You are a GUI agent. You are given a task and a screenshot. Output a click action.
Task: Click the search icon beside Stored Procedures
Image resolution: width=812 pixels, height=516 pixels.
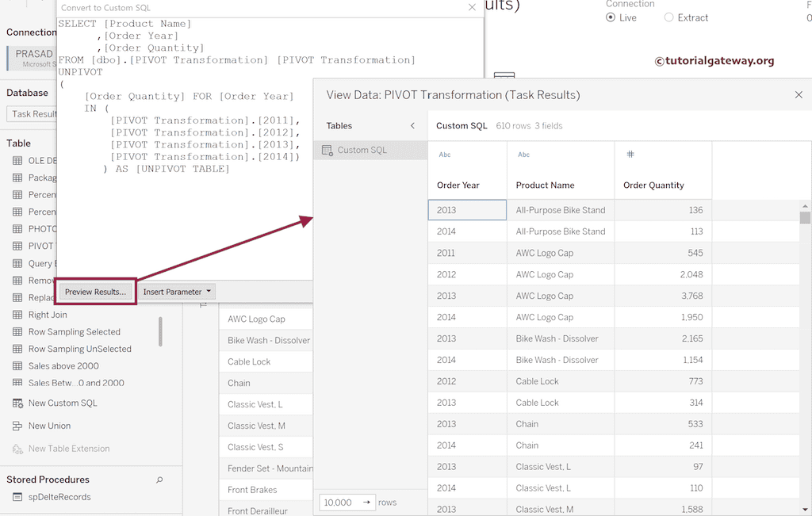point(159,480)
